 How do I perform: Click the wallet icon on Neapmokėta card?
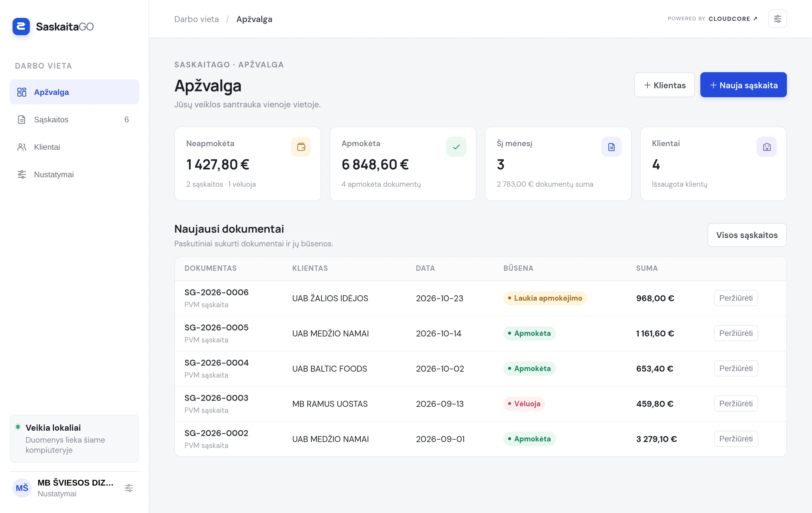pyautogui.click(x=301, y=147)
